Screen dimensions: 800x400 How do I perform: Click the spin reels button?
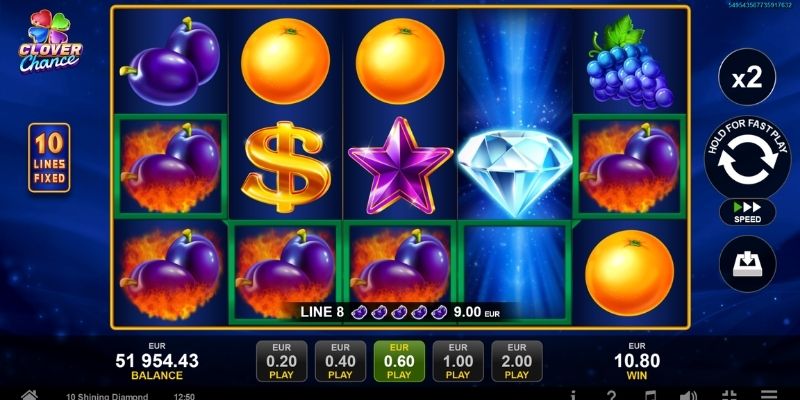pyautogui.click(x=747, y=157)
